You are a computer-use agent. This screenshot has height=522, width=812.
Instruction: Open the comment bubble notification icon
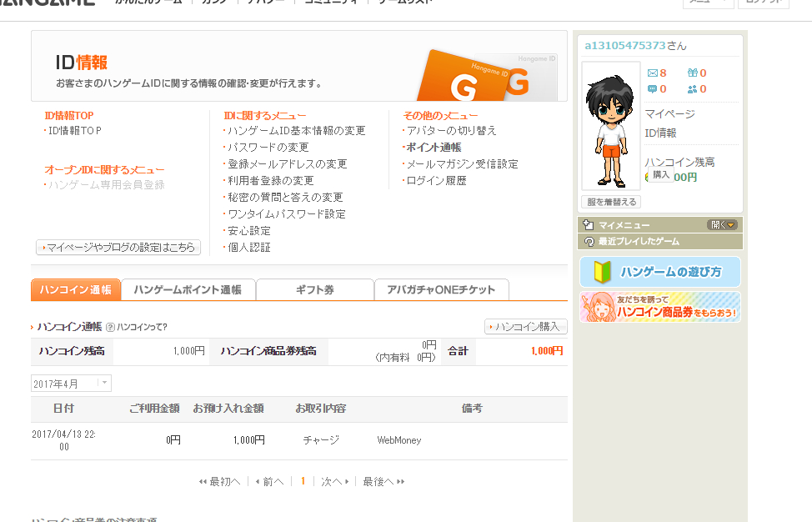tap(653, 89)
